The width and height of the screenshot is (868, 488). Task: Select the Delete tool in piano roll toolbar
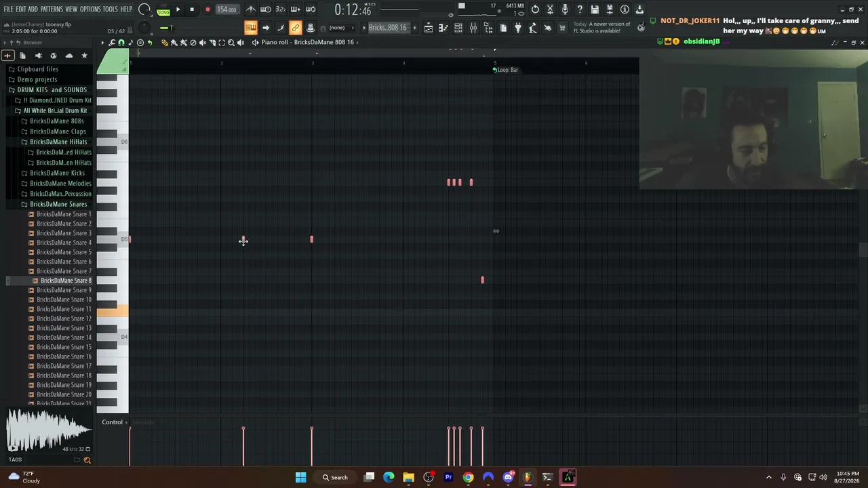coord(193,43)
